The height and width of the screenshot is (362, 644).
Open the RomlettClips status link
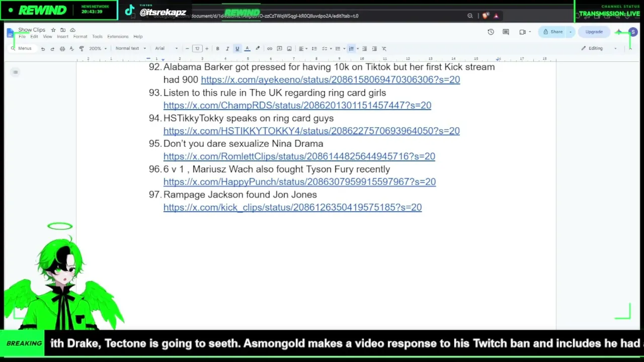(299, 156)
